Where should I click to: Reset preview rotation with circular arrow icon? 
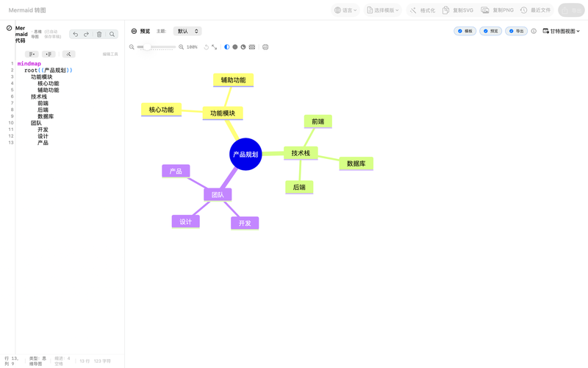click(x=207, y=47)
